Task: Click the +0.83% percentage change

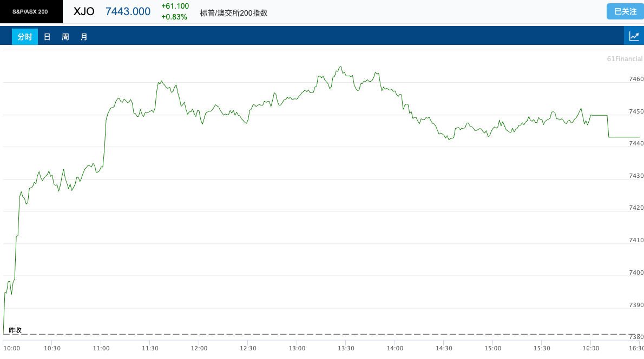Action: (x=174, y=17)
